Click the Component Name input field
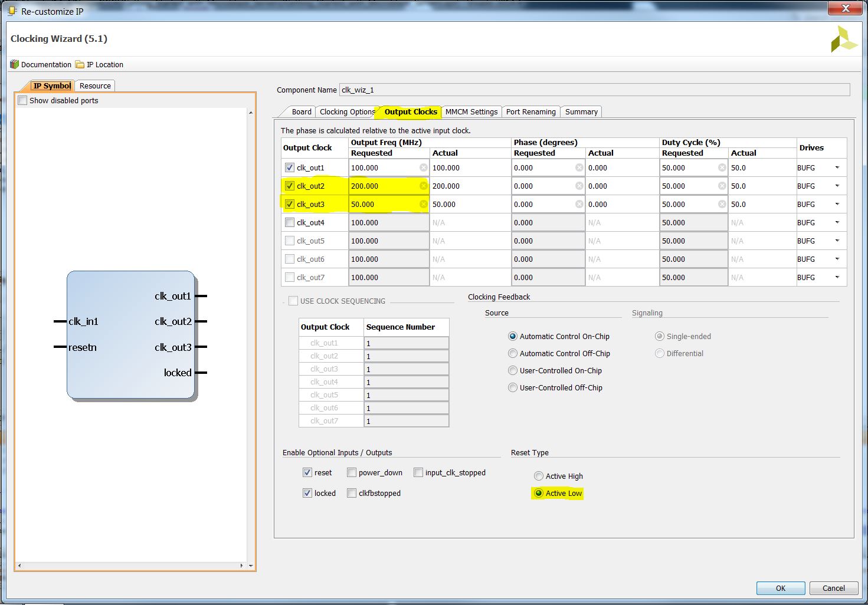 [x=595, y=90]
